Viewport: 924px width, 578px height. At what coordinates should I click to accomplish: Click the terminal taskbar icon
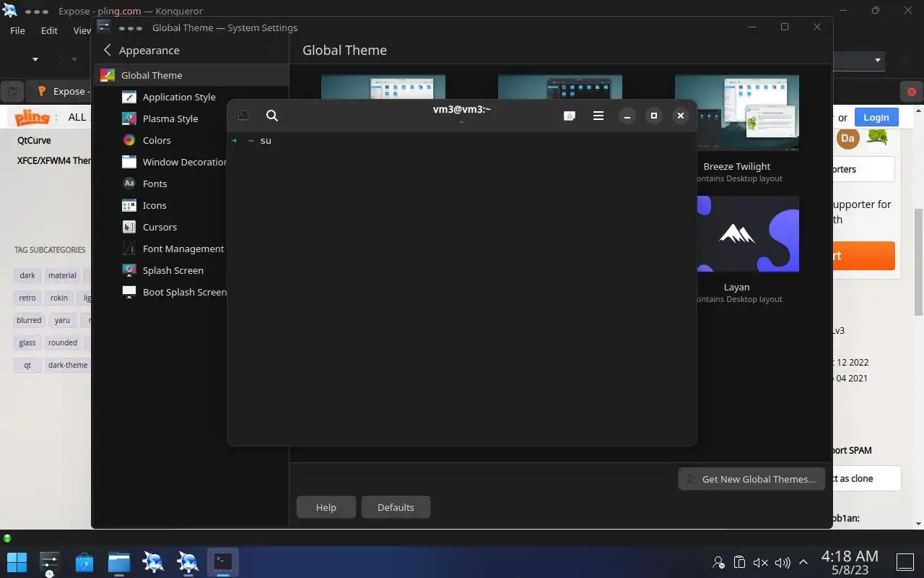click(223, 561)
